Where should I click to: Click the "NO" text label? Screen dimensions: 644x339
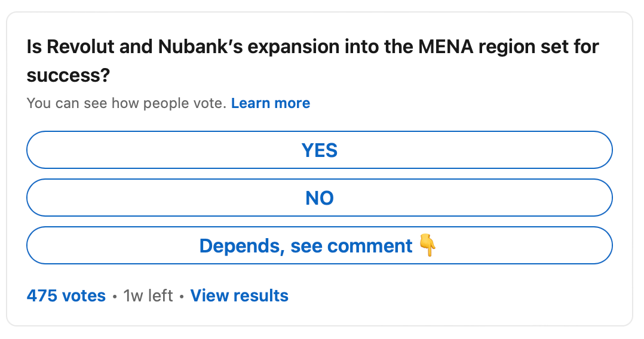click(x=320, y=198)
